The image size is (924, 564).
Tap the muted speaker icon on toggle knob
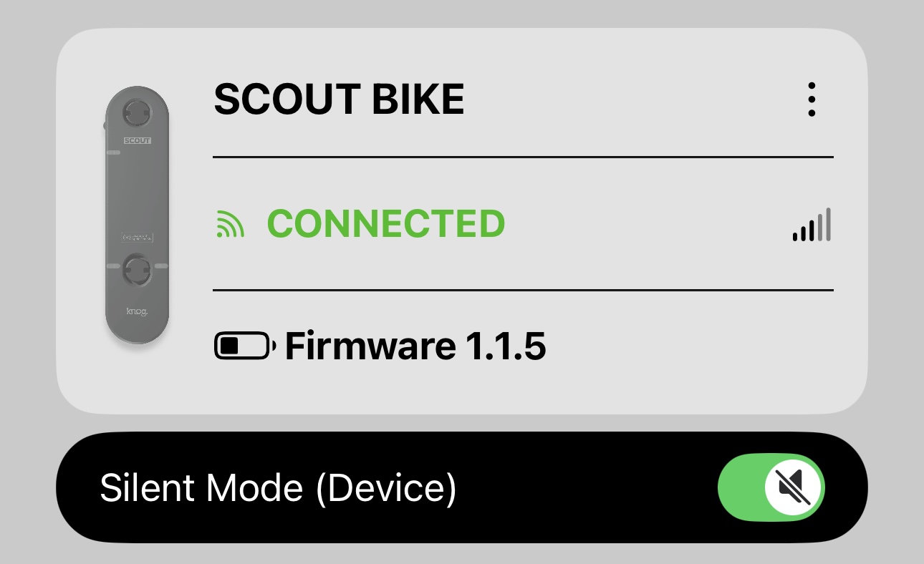coord(795,487)
